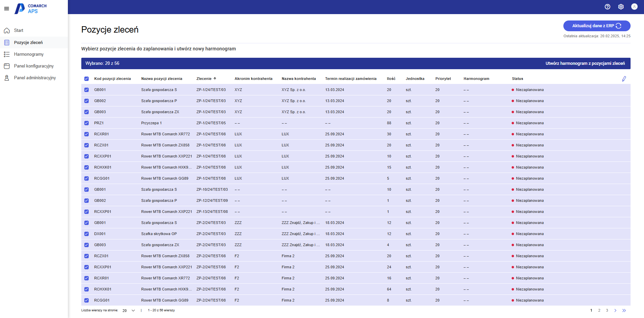644x318 pixels.
Task: Go to next page arrow
Action: [x=615, y=311]
